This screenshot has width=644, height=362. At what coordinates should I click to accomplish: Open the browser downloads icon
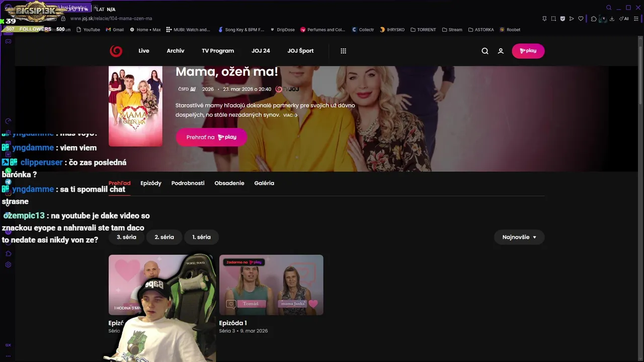[x=612, y=19]
